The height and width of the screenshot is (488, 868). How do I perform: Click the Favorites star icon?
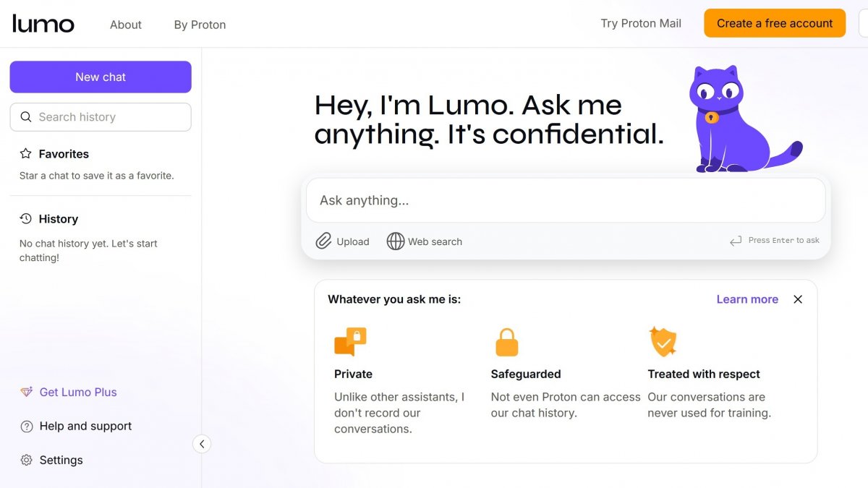pyautogui.click(x=26, y=154)
